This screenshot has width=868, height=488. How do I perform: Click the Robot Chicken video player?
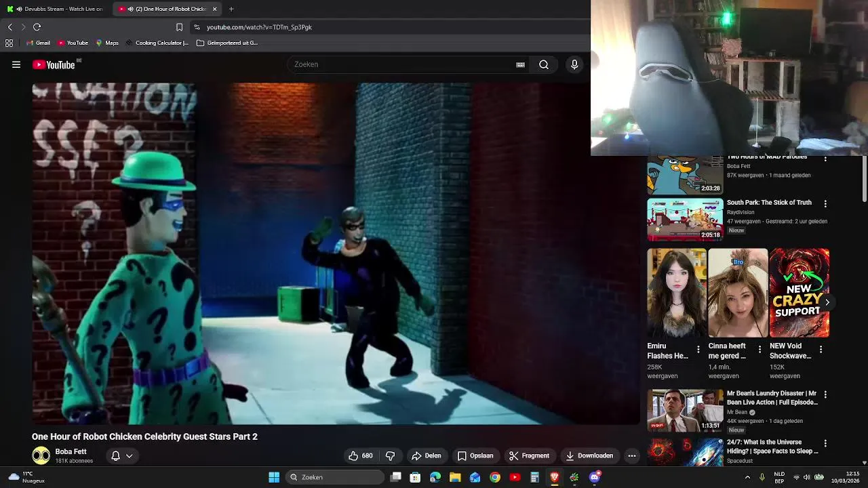pos(336,253)
